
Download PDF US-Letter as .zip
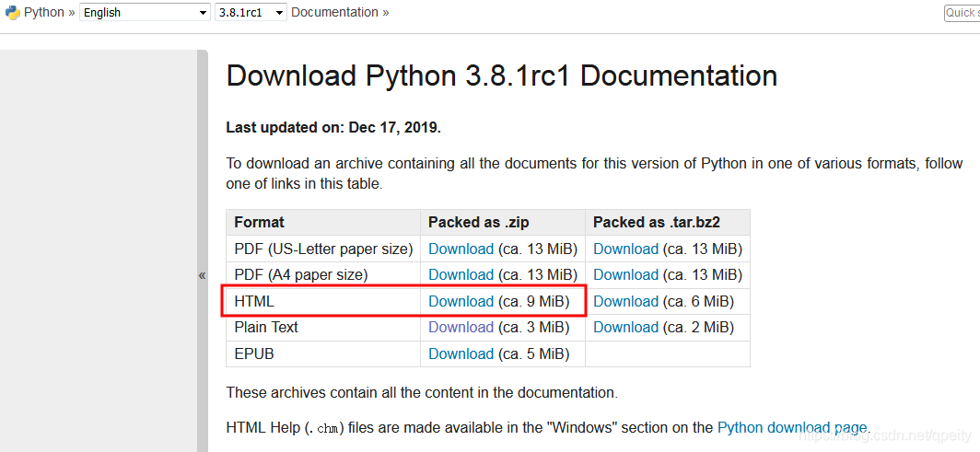click(x=461, y=249)
